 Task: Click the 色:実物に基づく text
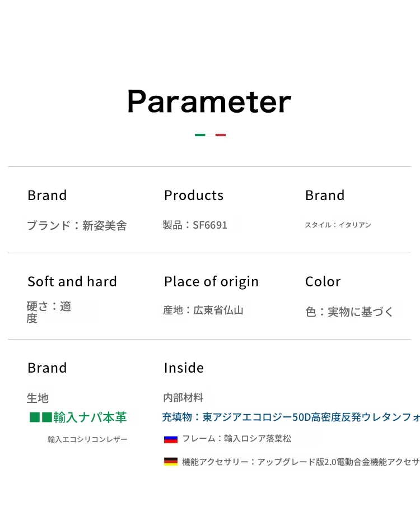tap(349, 312)
